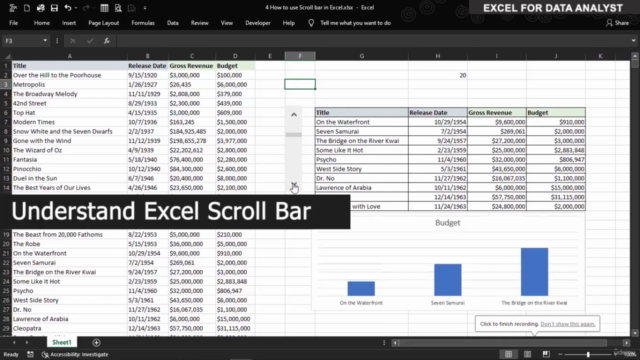Expand the formula bar with right-end chevron
640x360 pixels.
pos(633,41)
